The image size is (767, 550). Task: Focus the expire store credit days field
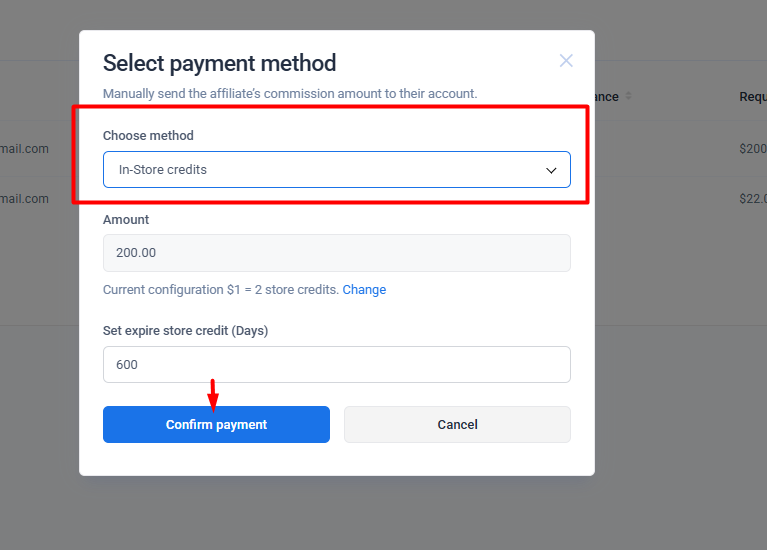click(336, 365)
